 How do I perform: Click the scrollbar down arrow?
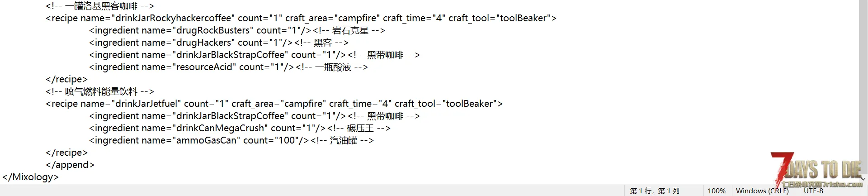pos(863,179)
